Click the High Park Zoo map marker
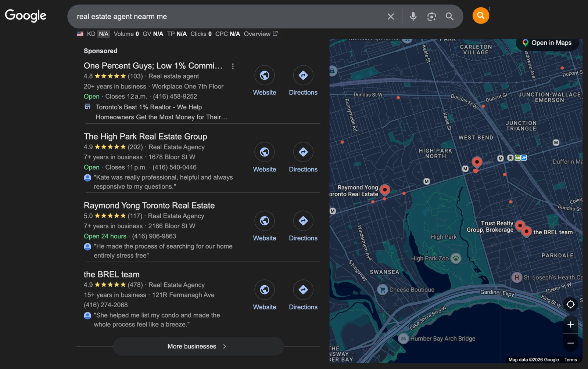588x369 pixels. 456,258
